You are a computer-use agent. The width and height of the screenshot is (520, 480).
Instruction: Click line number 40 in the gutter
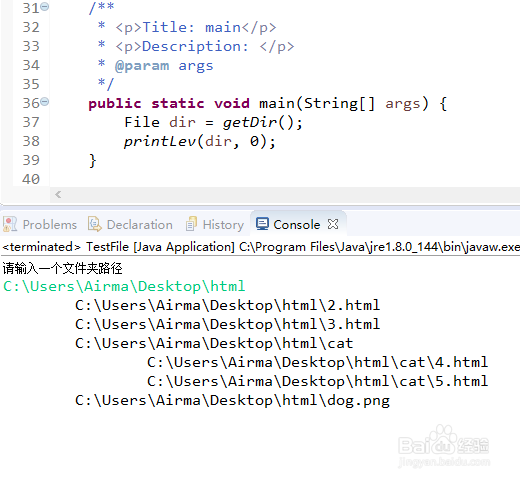coord(31,179)
